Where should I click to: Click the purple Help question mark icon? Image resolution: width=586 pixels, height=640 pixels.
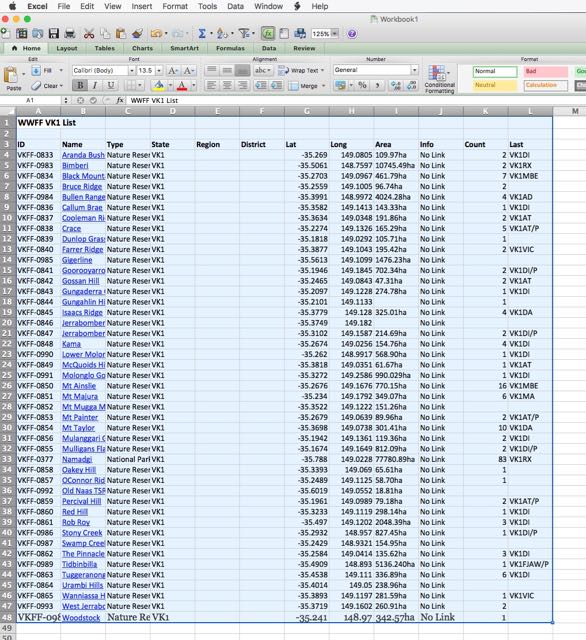click(x=352, y=34)
